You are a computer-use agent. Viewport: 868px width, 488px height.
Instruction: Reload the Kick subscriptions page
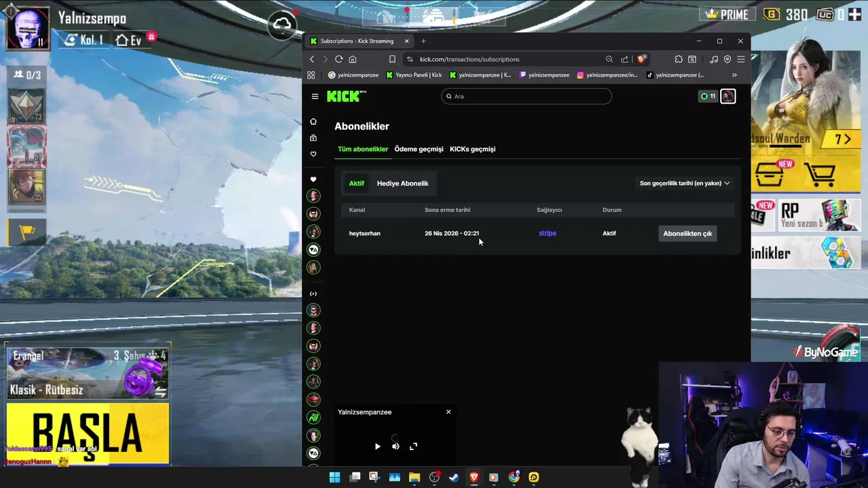tap(339, 59)
